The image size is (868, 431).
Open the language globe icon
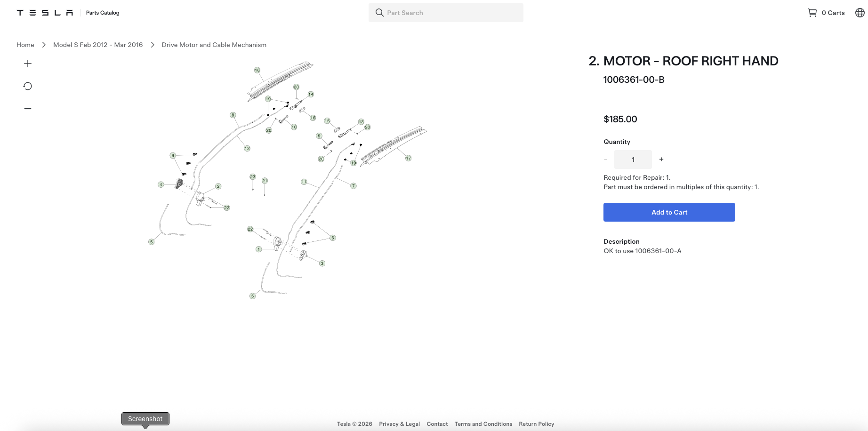tap(860, 13)
